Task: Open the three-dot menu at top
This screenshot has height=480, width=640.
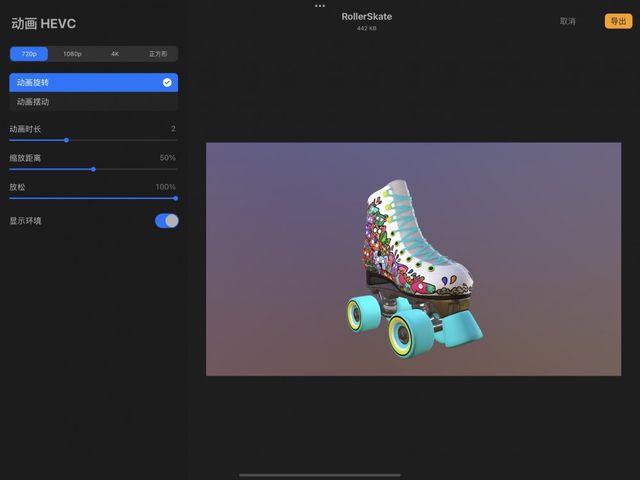Action: tap(320, 6)
